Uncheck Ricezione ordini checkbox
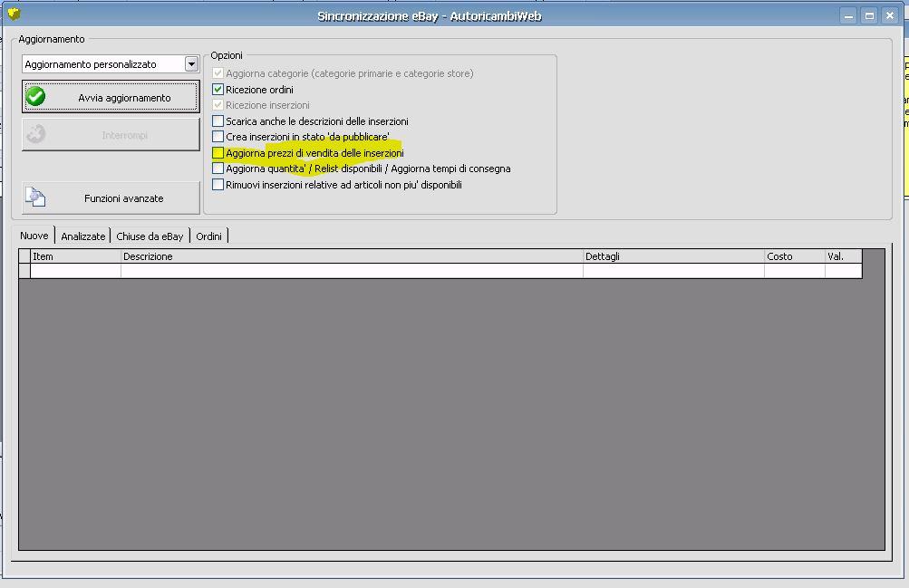 pyautogui.click(x=218, y=89)
